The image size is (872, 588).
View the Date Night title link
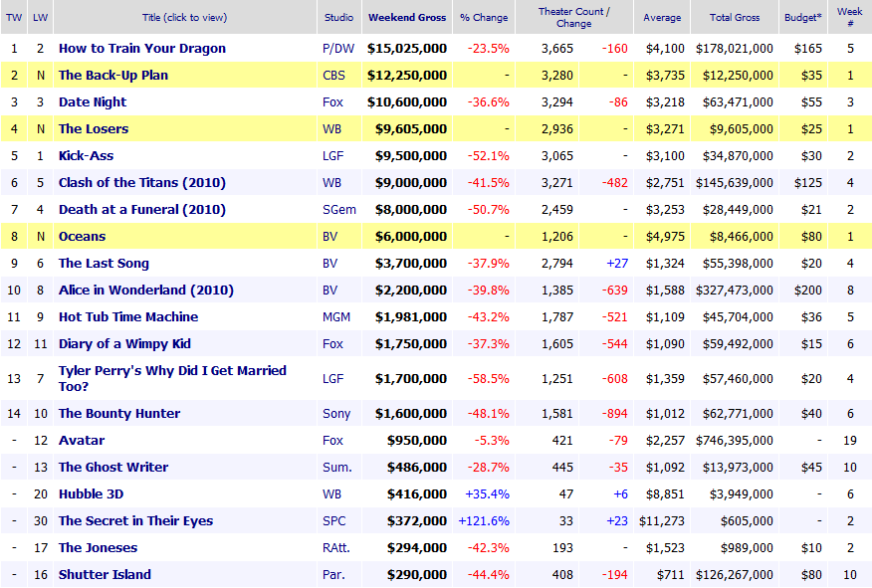coord(93,102)
